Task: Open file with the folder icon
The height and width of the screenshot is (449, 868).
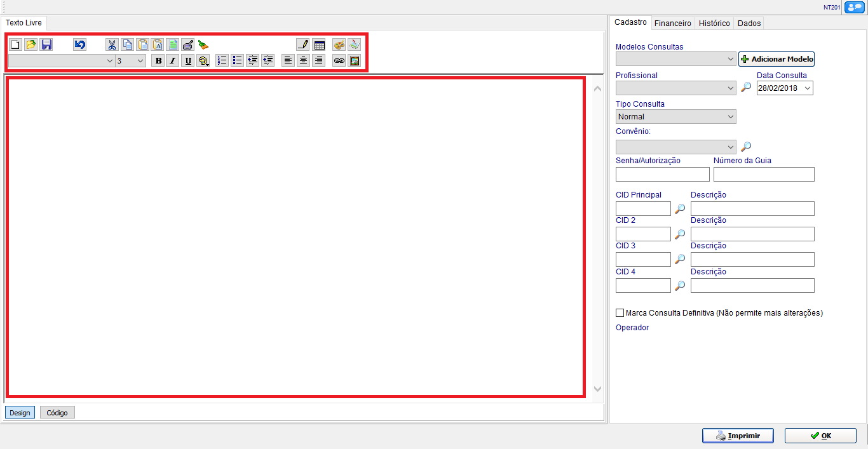Action: click(31, 45)
